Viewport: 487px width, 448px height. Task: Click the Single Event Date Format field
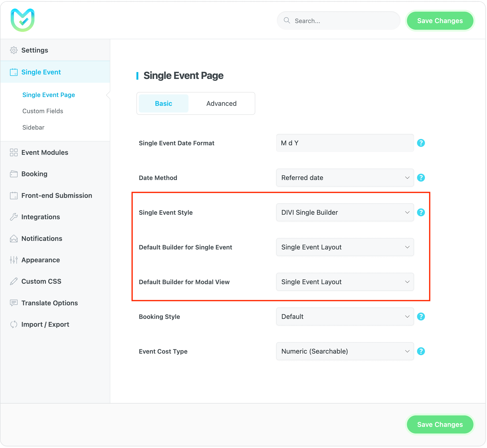coord(345,143)
